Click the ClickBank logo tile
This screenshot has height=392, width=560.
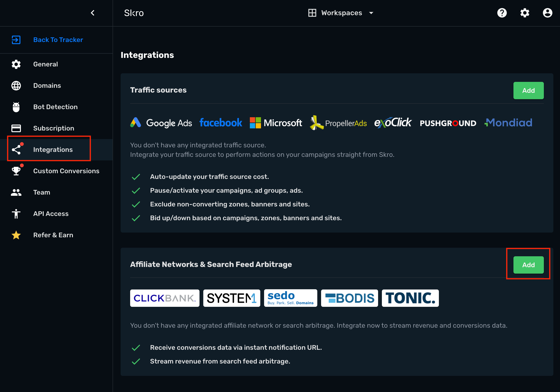[165, 298]
